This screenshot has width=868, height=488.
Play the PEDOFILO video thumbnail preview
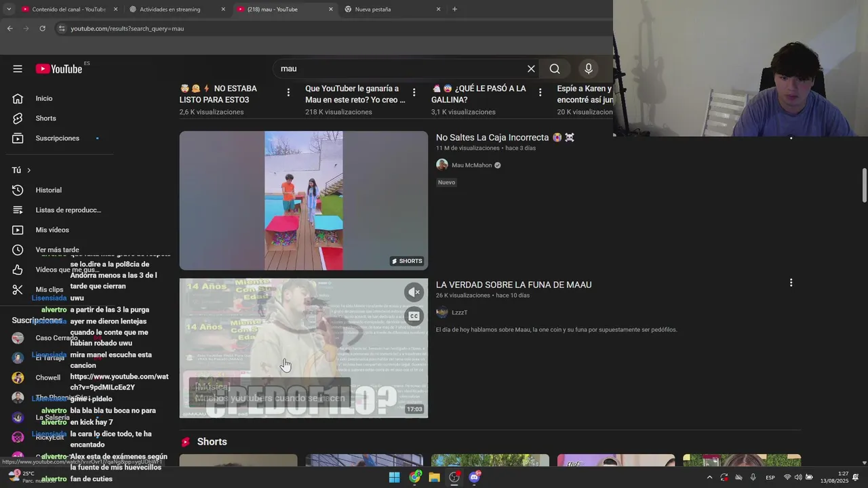click(304, 348)
